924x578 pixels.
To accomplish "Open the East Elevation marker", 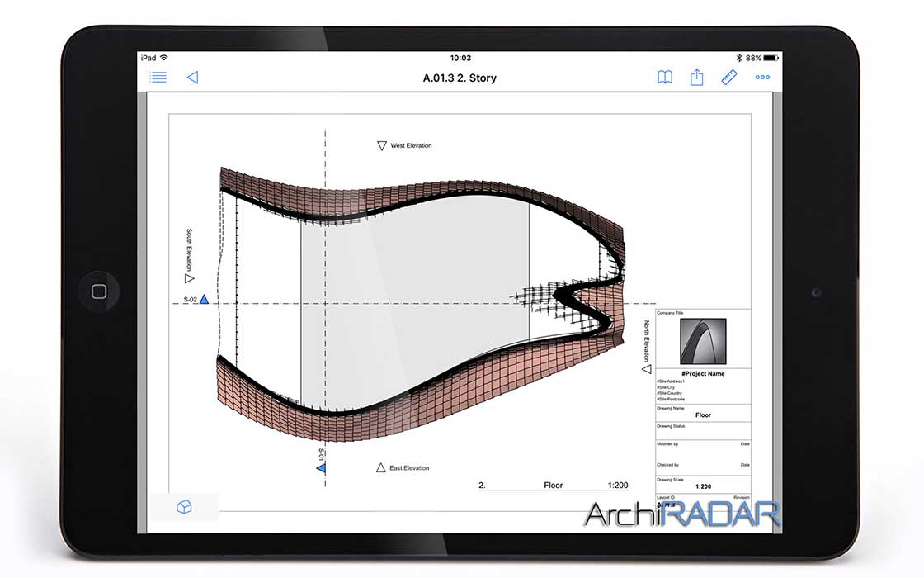I will pyautogui.click(x=379, y=467).
